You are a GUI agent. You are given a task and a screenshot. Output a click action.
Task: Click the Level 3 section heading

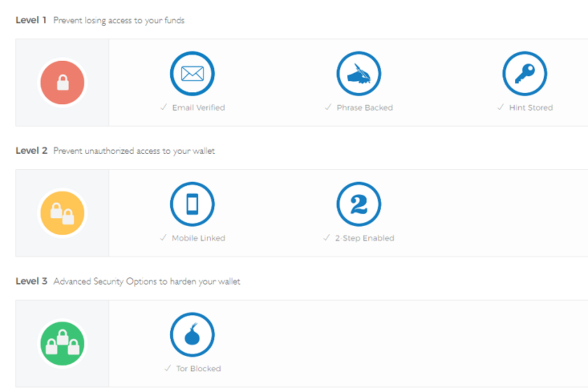[31, 281]
